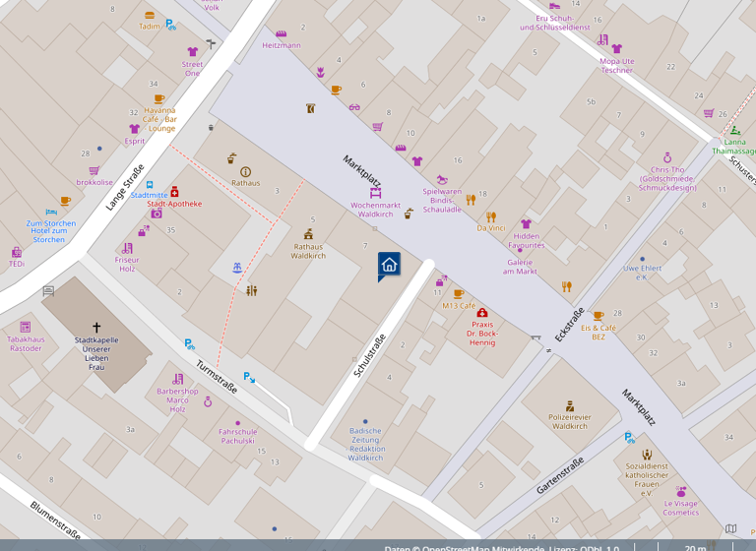Select the Praxis Dr. Bock-Hennig doctor icon
The width and height of the screenshot is (756, 551).
pos(481,312)
